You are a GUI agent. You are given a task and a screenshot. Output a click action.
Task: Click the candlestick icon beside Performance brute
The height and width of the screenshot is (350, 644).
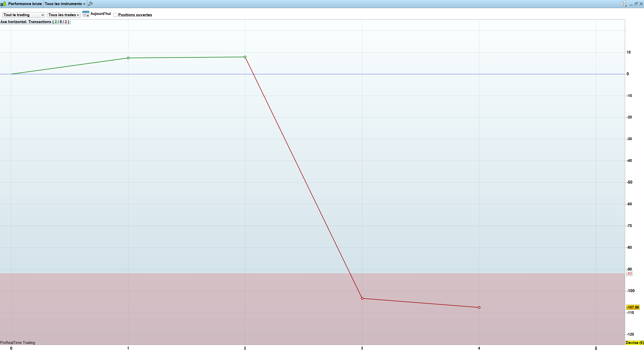coord(3,4)
